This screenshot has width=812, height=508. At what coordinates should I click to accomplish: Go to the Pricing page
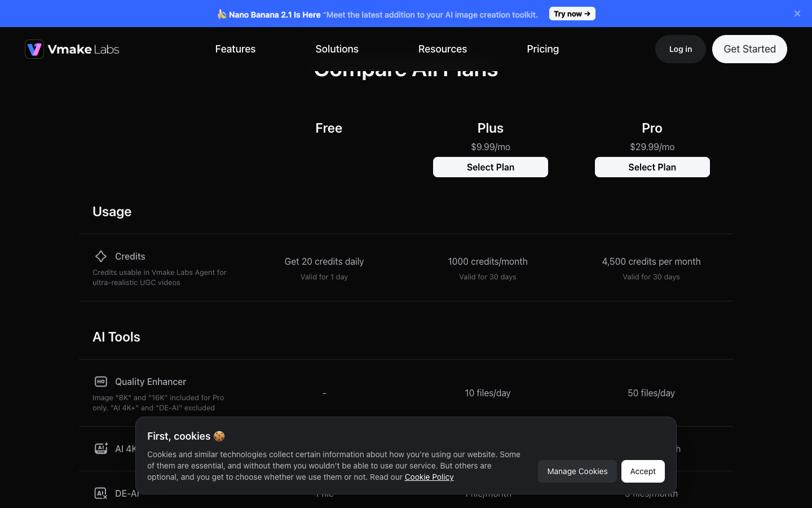point(542,49)
